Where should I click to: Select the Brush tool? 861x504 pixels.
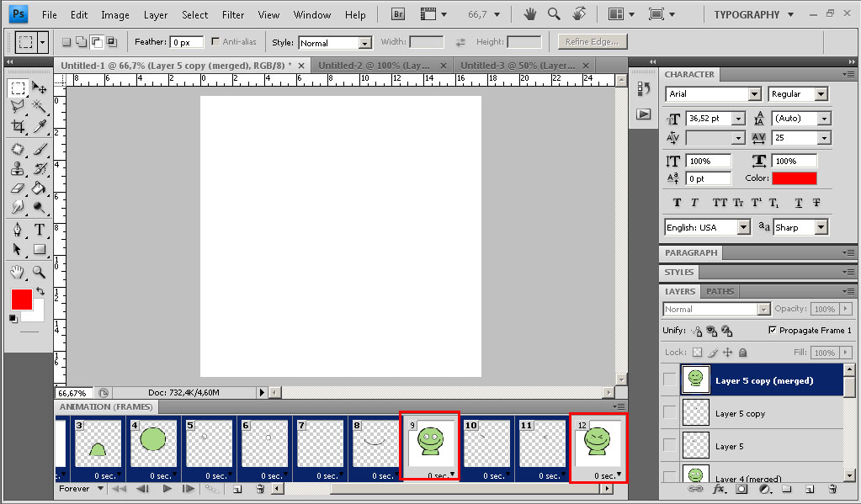point(39,149)
